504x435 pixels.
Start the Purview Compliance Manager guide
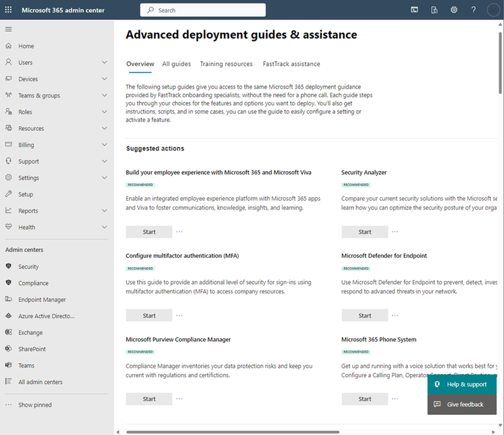(x=149, y=399)
